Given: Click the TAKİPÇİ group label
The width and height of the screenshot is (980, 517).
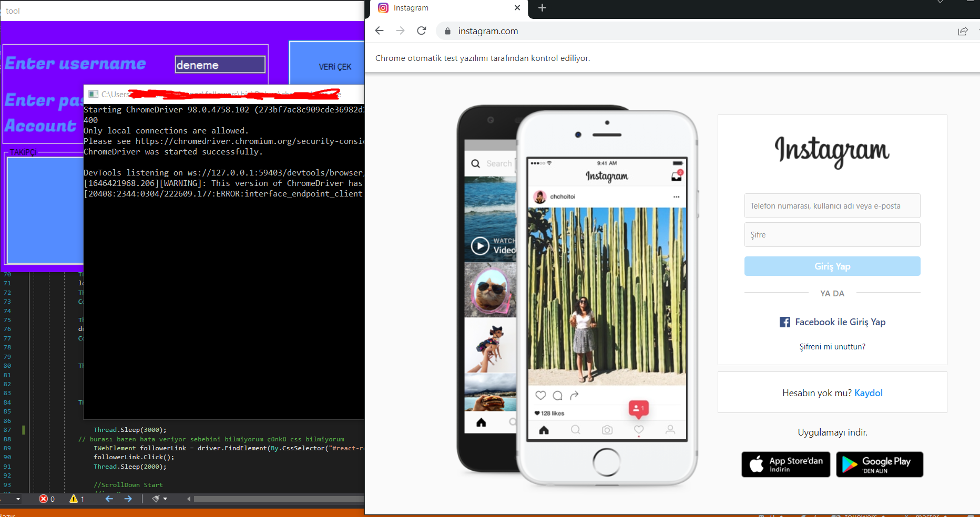Looking at the screenshot, I should [24, 152].
